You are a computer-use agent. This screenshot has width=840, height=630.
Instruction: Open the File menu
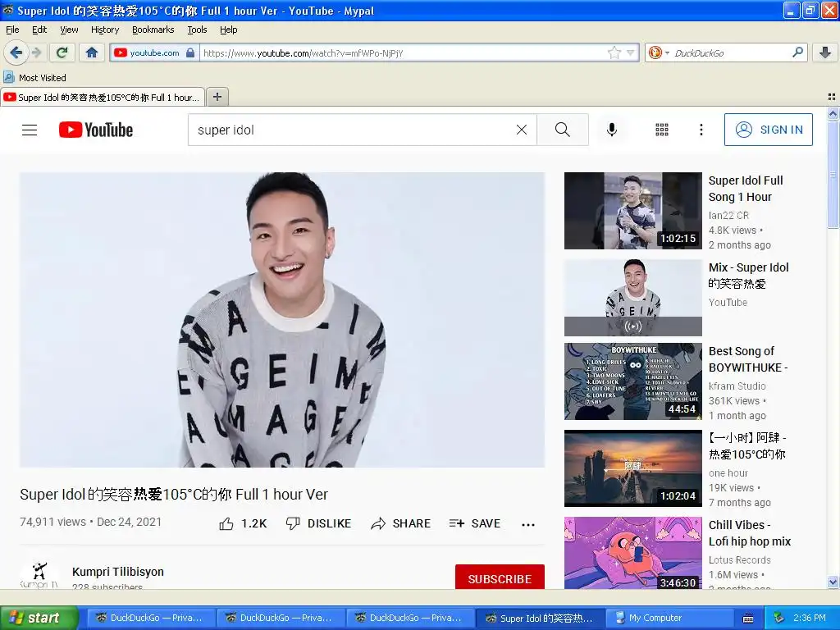click(x=12, y=30)
